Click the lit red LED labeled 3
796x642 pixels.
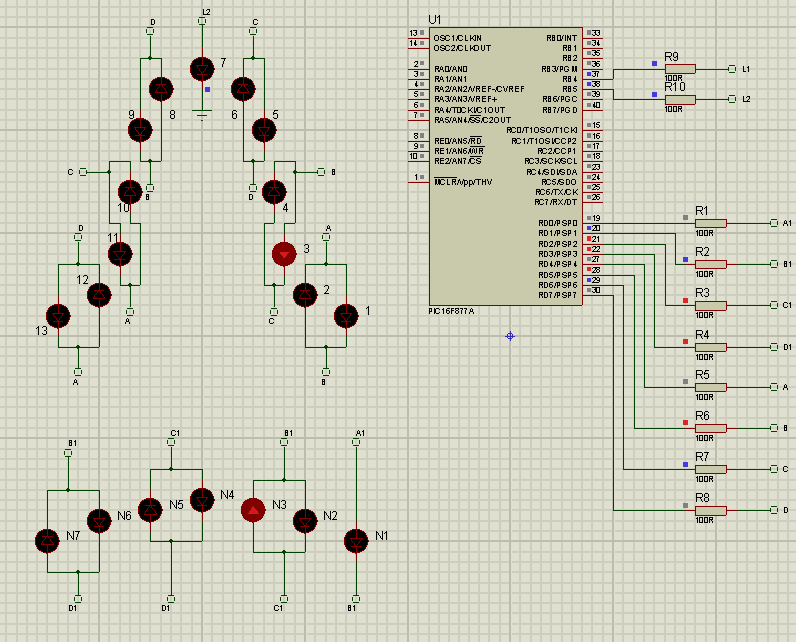click(x=285, y=254)
